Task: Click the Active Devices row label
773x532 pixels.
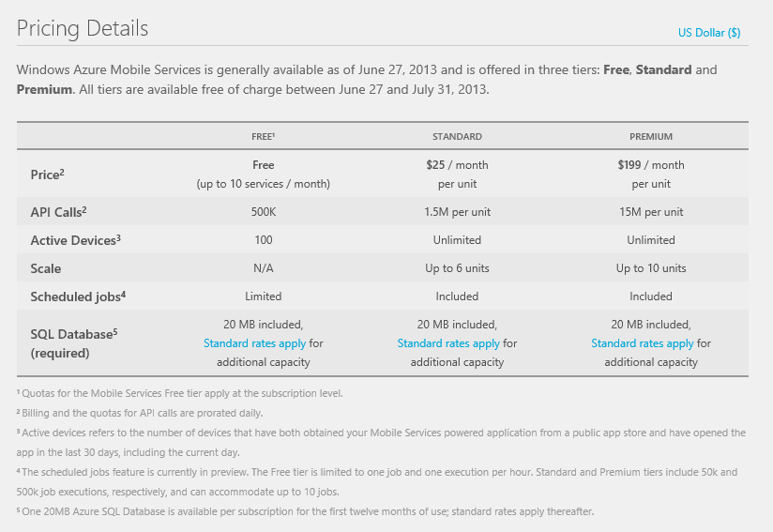Action: point(76,240)
